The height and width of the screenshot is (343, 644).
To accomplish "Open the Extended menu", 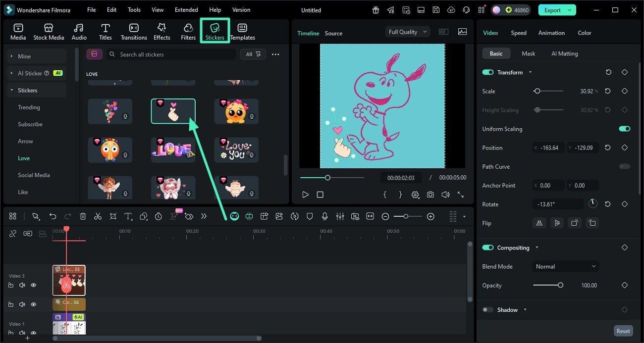I will pyautogui.click(x=186, y=9).
